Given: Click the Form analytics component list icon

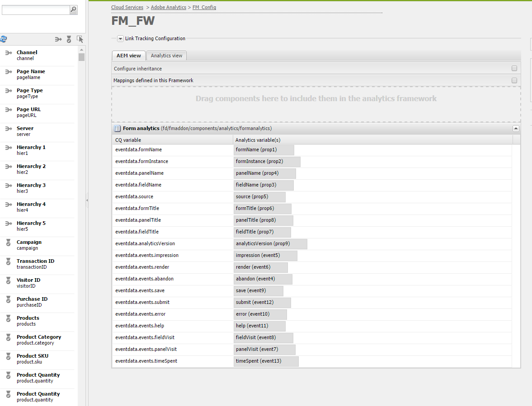Looking at the screenshot, I should click(118, 128).
